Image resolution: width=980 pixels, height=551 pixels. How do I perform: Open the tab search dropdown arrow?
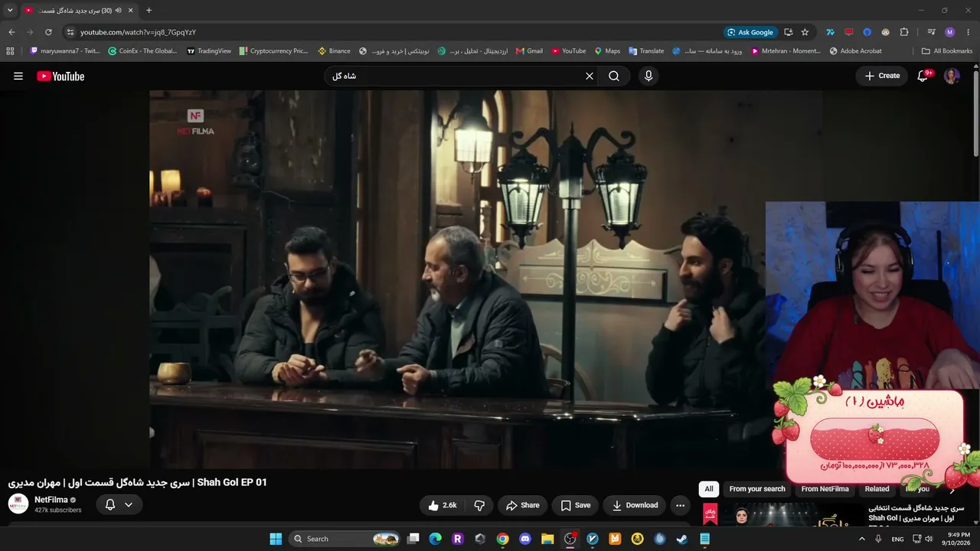coord(10,11)
